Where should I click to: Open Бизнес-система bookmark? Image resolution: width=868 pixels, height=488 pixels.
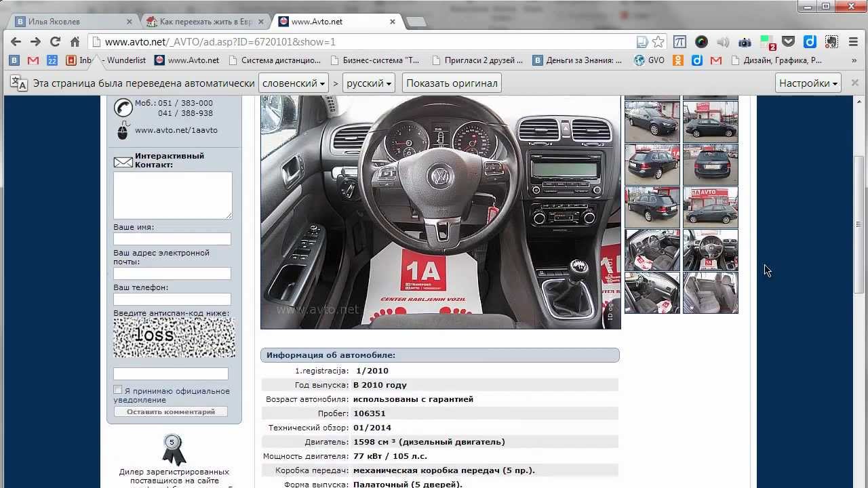(374, 60)
